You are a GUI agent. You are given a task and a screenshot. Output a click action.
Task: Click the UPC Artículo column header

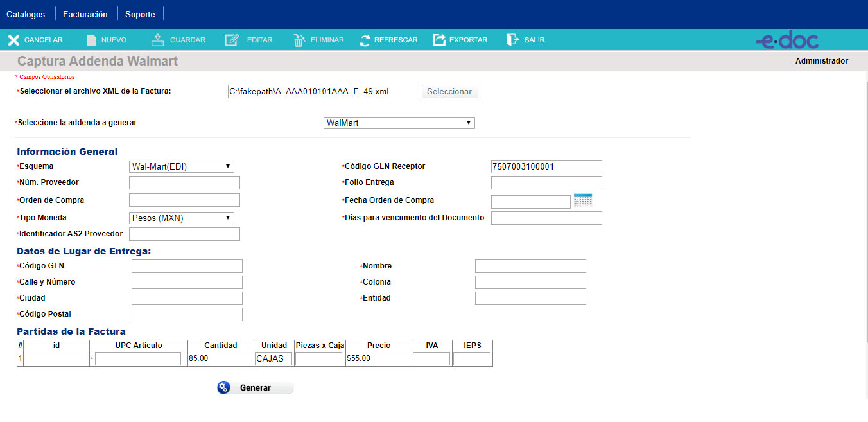point(139,346)
